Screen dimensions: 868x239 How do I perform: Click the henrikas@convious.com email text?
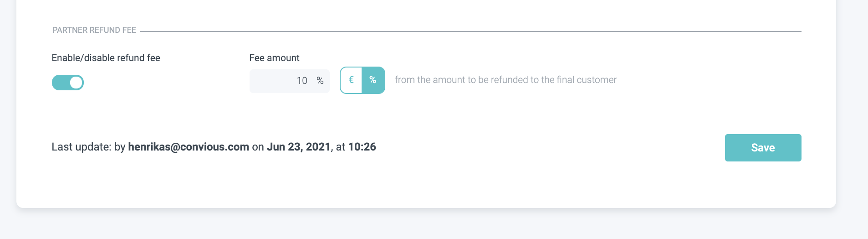(x=189, y=147)
